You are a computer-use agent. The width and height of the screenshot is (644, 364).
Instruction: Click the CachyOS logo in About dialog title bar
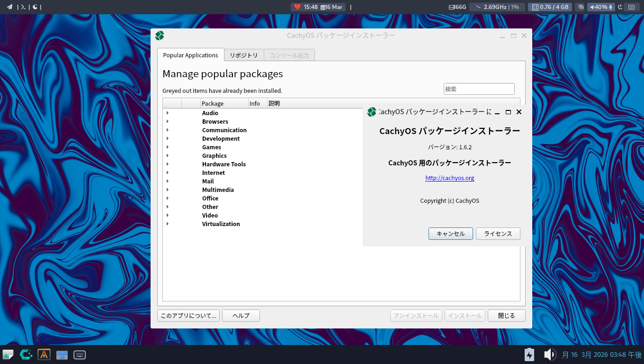pos(372,112)
